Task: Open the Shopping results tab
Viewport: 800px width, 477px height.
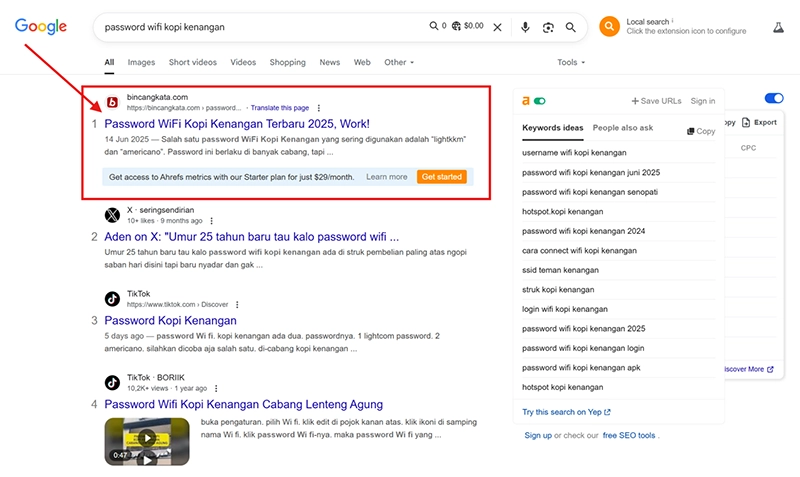Action: 287,62
